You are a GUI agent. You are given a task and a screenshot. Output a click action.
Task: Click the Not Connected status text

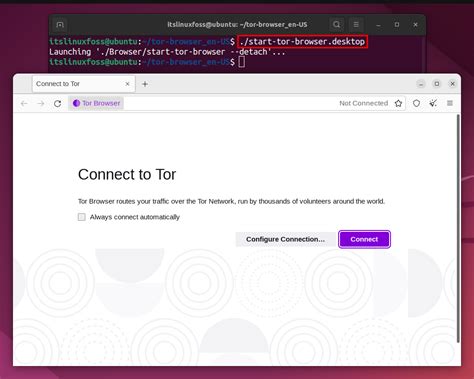(364, 103)
